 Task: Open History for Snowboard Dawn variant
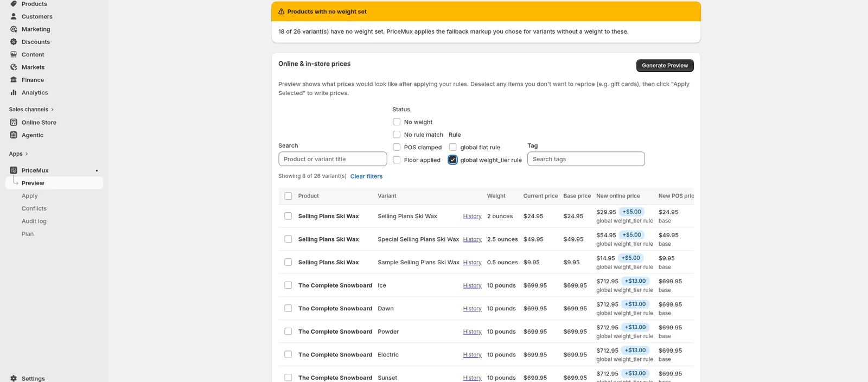(472, 309)
